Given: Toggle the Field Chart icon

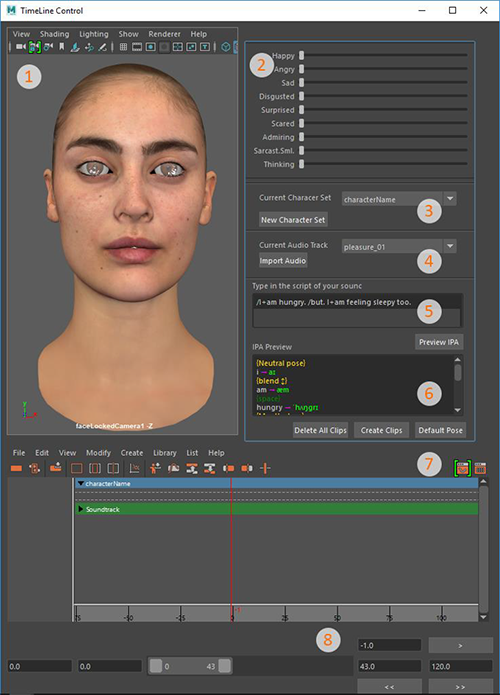Looking at the screenshot, I should 178,47.
